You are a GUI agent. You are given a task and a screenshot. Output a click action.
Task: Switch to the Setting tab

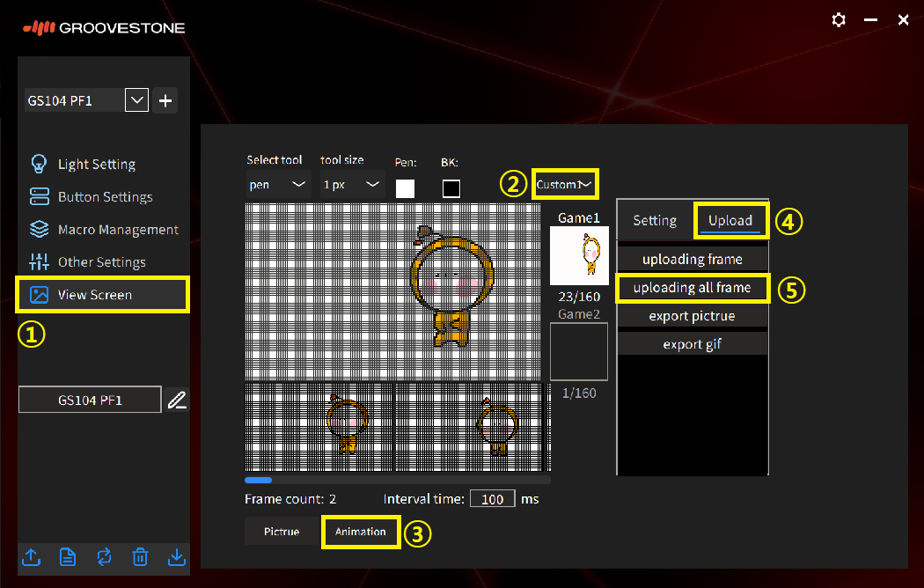click(x=655, y=221)
